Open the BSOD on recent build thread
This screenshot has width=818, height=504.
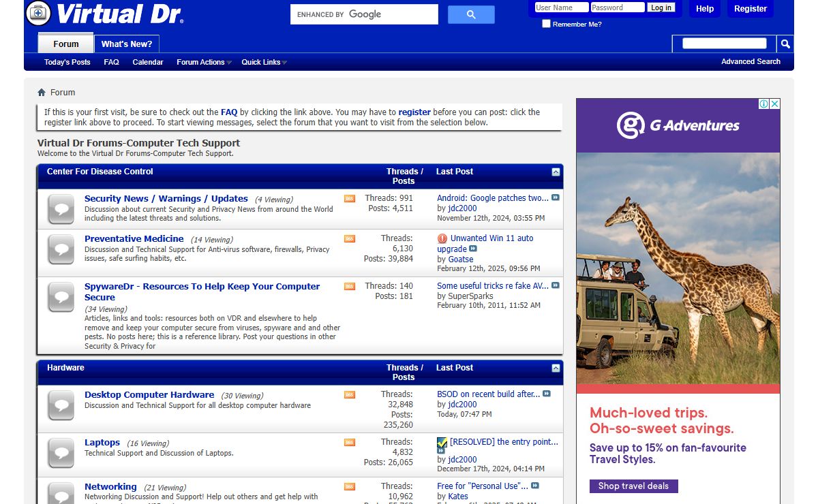click(x=488, y=394)
